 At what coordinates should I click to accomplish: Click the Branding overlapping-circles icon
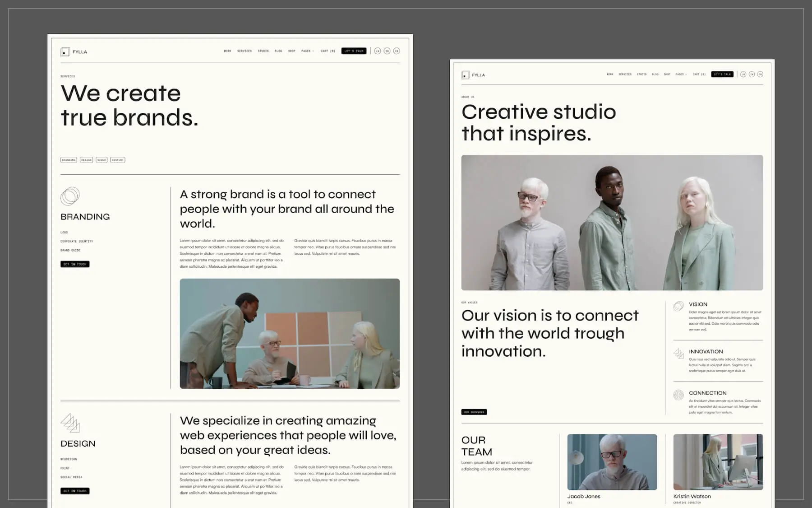70,196
